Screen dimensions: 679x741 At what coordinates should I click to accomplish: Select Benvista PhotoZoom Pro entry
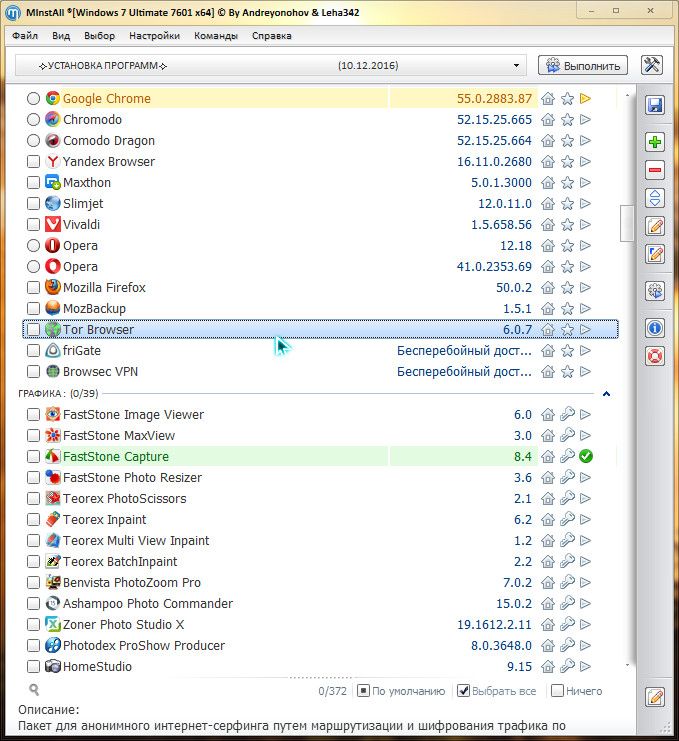click(320, 583)
